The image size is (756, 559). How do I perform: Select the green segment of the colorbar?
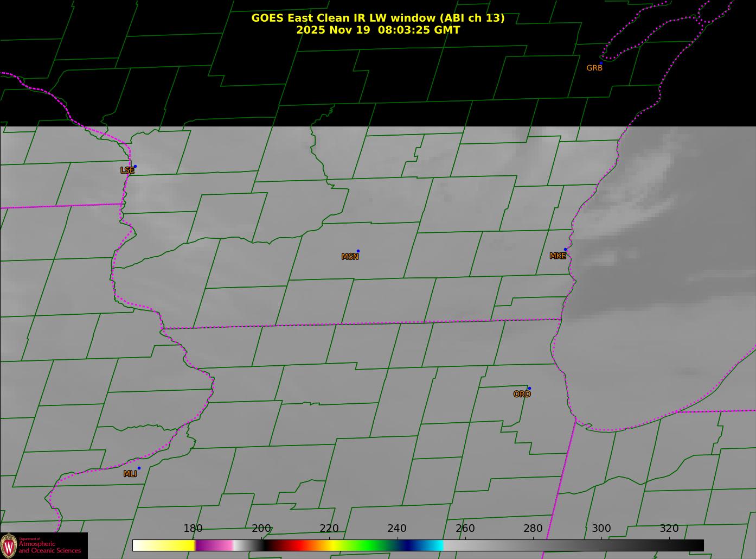pos(369,545)
